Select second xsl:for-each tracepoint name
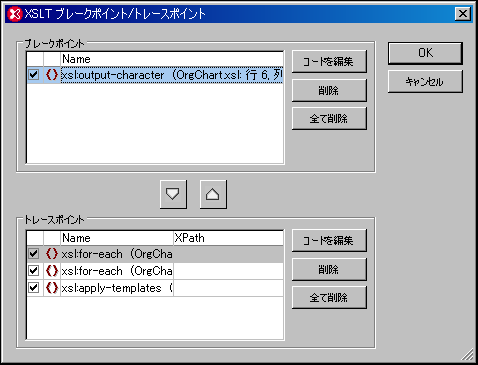The image size is (478, 365). (117, 271)
